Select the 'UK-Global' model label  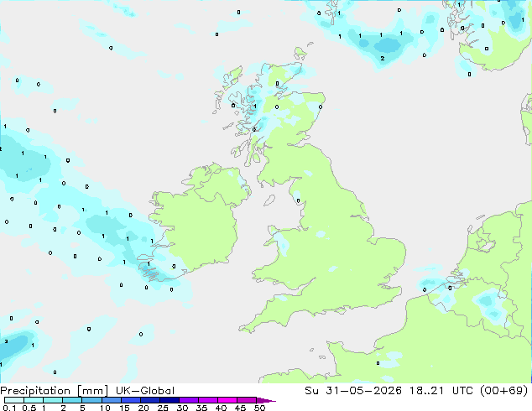point(145,391)
